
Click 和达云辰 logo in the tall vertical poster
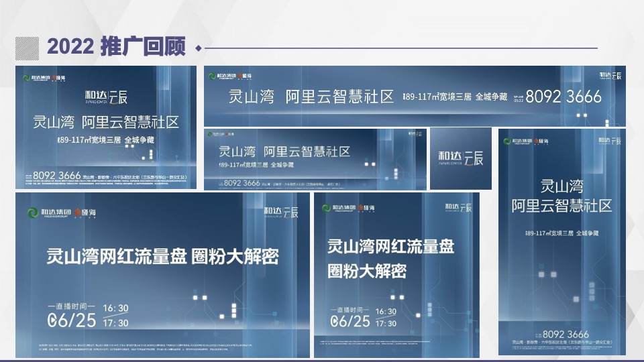(610, 141)
